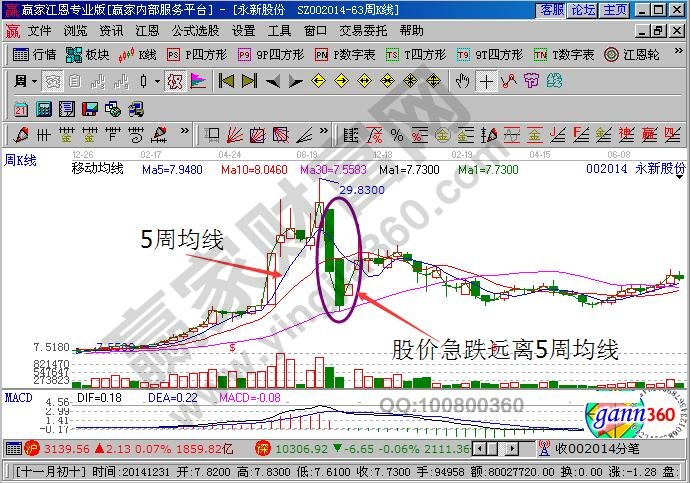Open the P数字表 tool
The image size is (690, 483).
pos(345,55)
